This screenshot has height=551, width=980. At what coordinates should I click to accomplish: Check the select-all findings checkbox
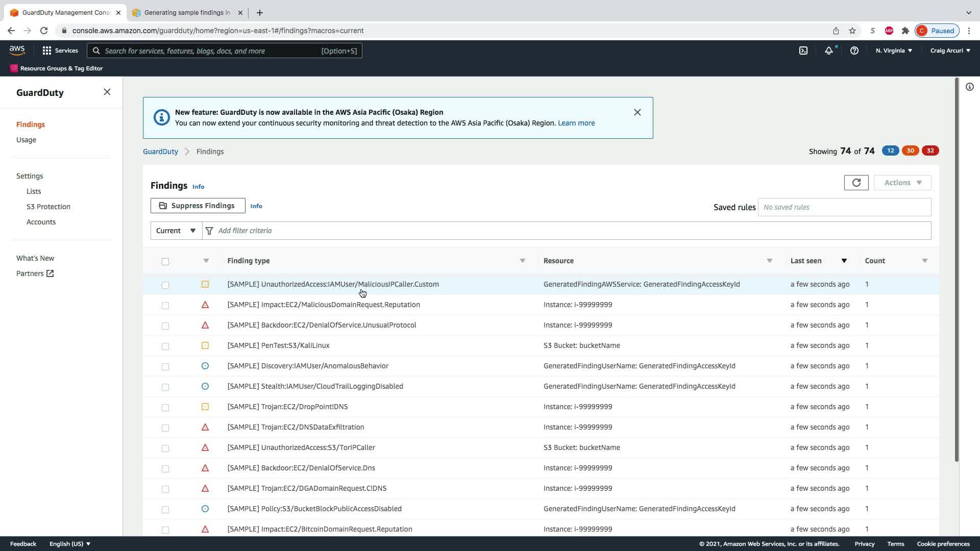point(165,262)
